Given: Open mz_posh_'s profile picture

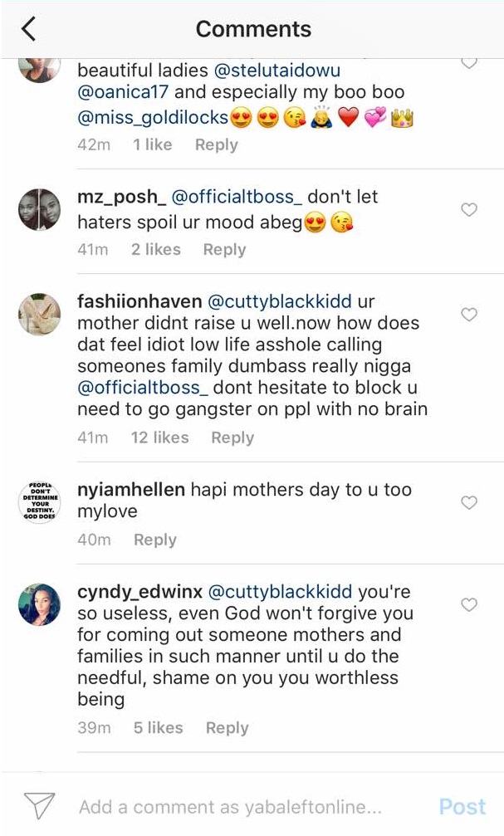Looking at the screenshot, I should [x=39, y=209].
